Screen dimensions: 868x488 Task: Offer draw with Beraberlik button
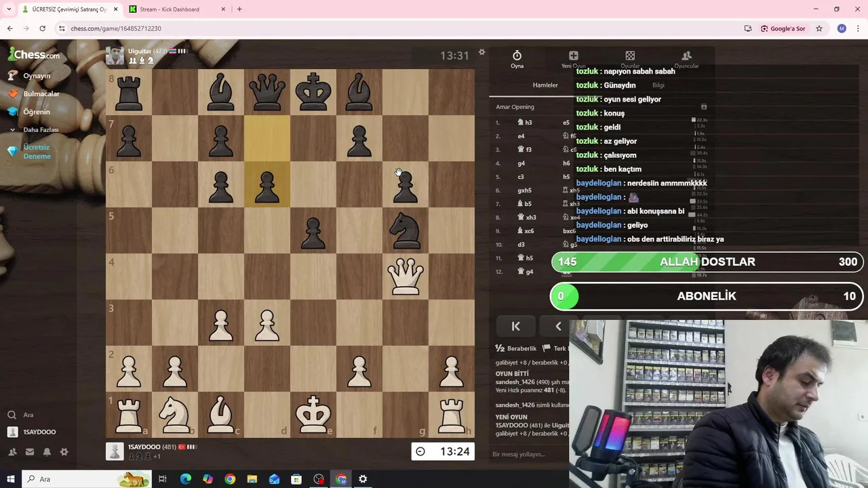click(516, 348)
